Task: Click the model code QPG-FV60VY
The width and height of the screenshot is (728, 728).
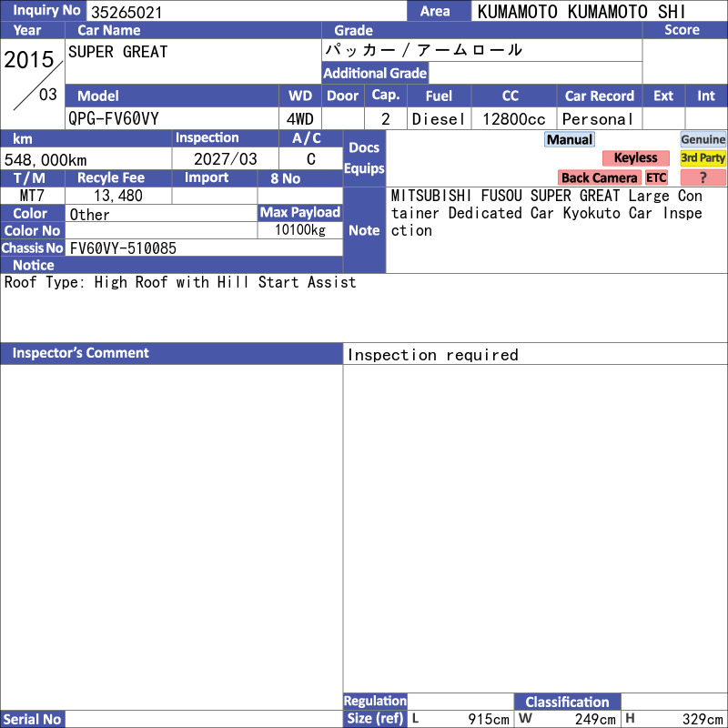Action: 114,119
